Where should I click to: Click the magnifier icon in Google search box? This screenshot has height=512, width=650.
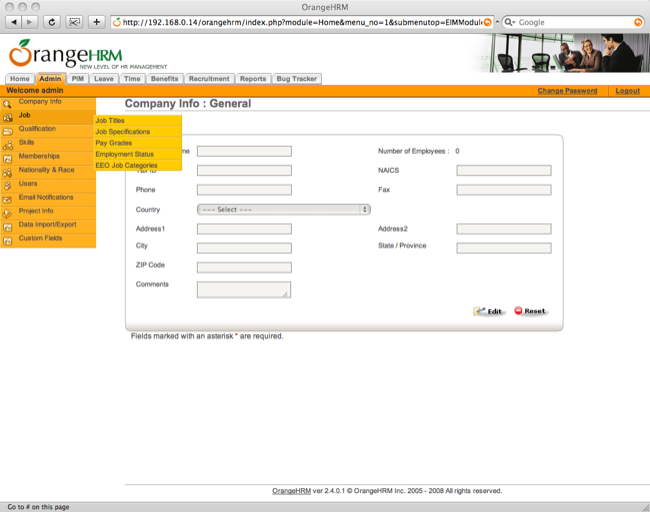(x=509, y=22)
